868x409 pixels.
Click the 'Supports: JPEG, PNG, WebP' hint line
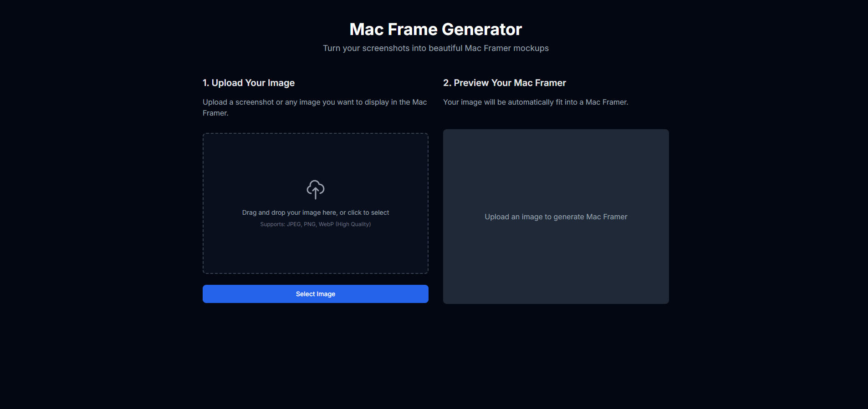pos(315,224)
